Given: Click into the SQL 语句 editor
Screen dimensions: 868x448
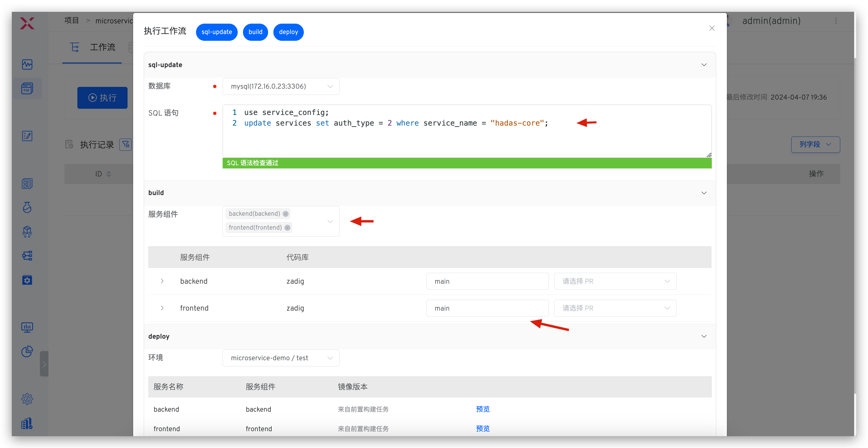Looking at the screenshot, I should coord(467,131).
